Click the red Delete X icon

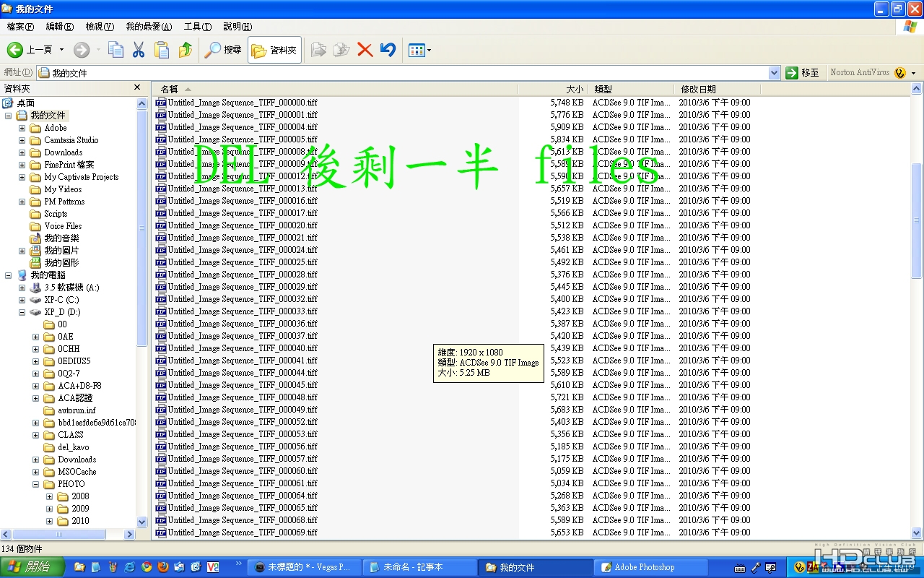tap(365, 50)
